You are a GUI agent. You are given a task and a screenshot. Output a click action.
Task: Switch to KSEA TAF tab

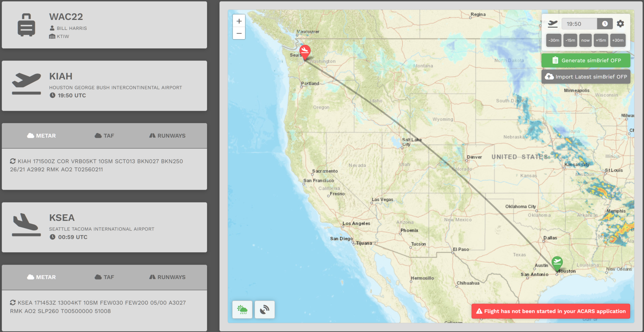point(104,277)
